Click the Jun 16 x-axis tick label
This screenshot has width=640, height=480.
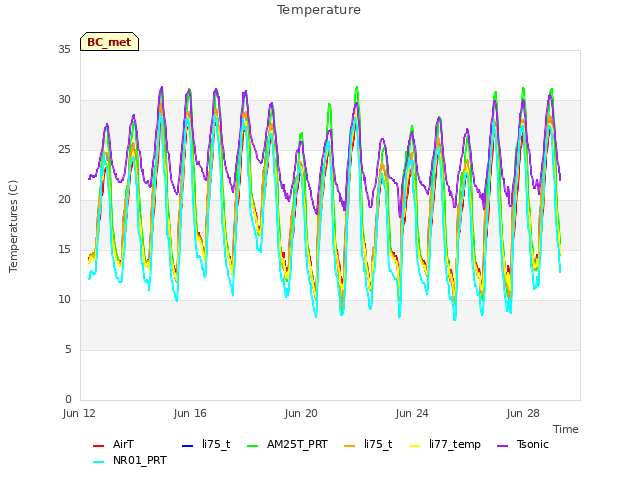[190, 413]
